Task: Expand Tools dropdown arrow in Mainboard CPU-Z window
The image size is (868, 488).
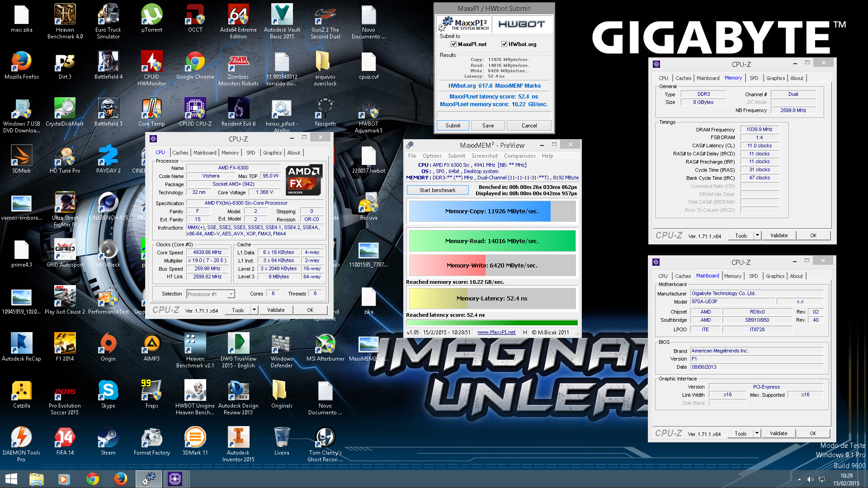Action: (x=757, y=433)
